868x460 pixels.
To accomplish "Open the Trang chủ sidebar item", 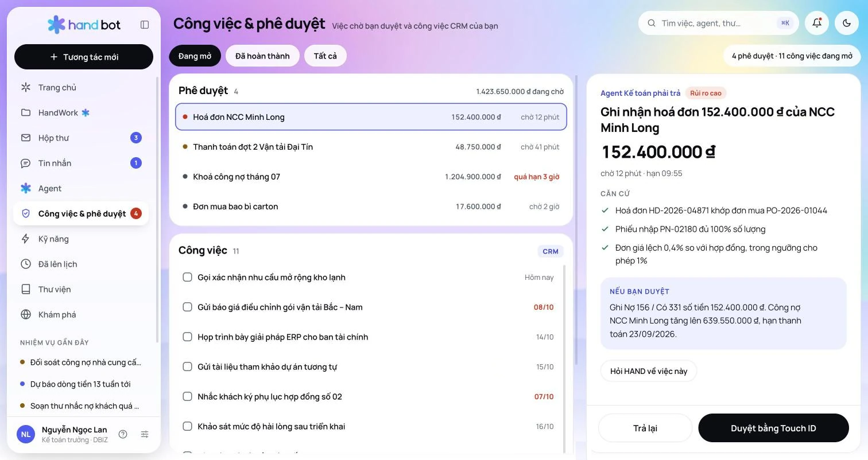I will (x=81, y=87).
